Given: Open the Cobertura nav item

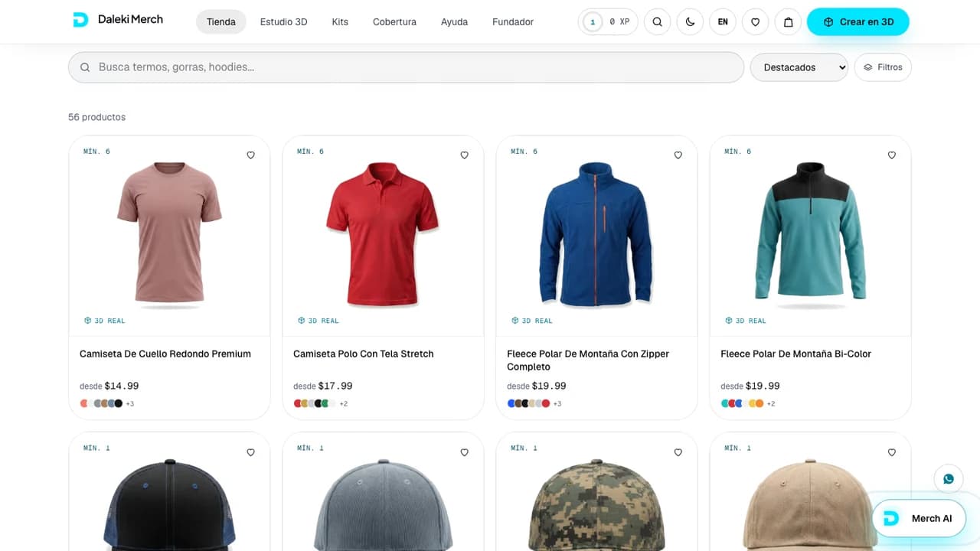Looking at the screenshot, I should click(394, 22).
